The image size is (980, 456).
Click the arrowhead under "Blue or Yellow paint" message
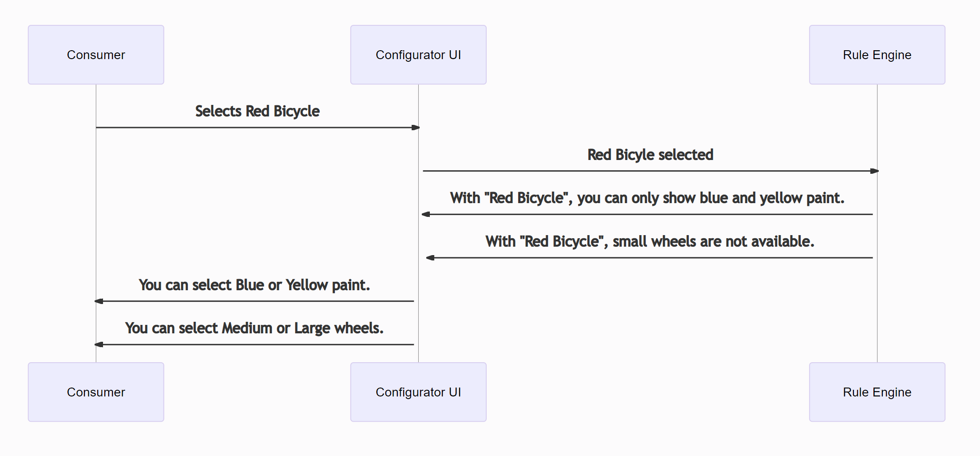pos(99,301)
